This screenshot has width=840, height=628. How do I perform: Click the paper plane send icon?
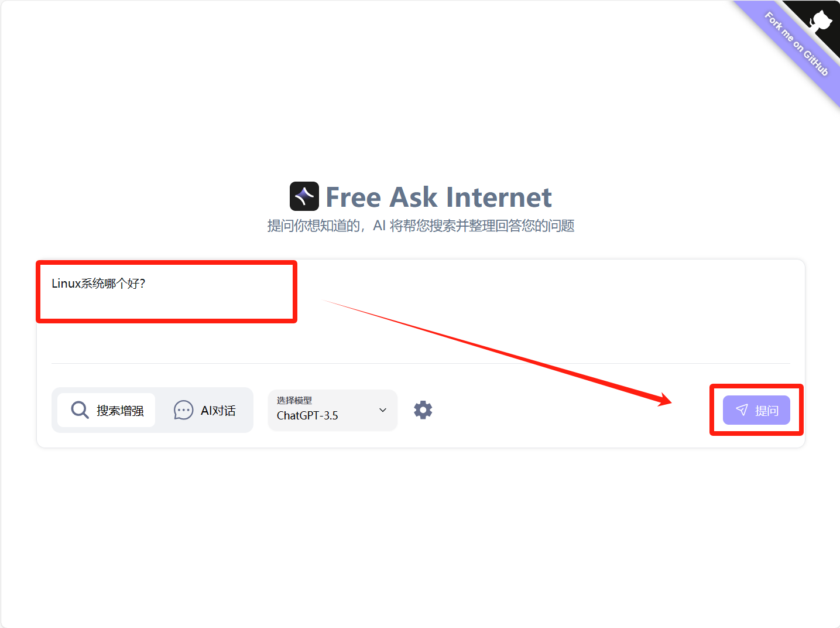point(742,410)
